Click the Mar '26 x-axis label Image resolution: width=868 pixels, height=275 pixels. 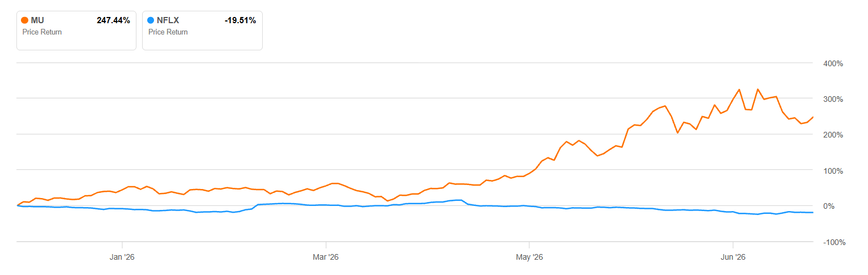(x=326, y=257)
